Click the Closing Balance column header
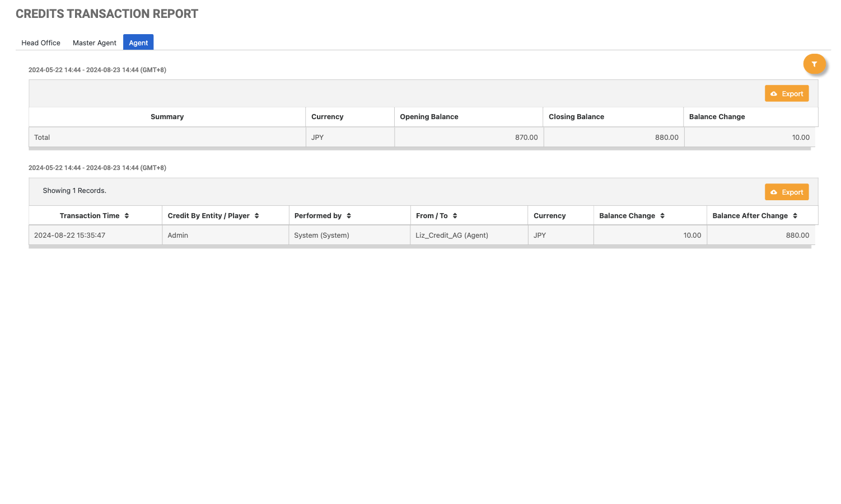 [576, 117]
